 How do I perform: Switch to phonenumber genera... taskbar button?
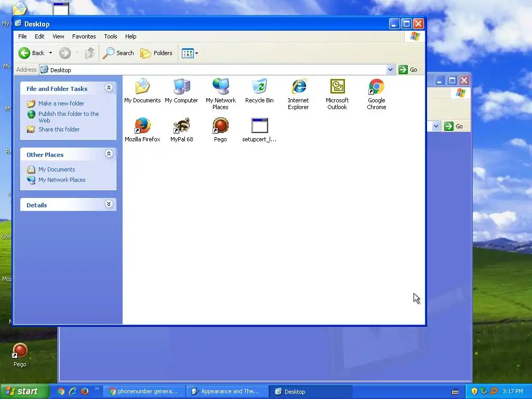coord(144,392)
